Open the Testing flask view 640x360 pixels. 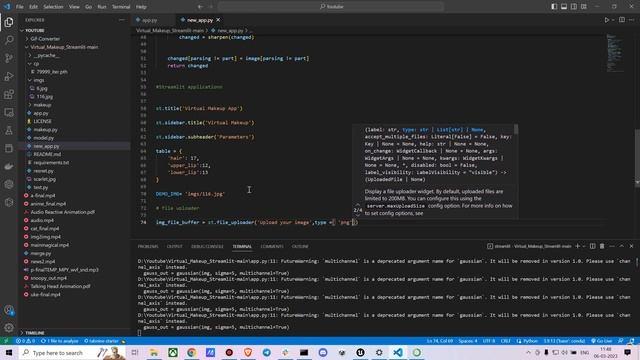pyautogui.click(x=9, y=130)
